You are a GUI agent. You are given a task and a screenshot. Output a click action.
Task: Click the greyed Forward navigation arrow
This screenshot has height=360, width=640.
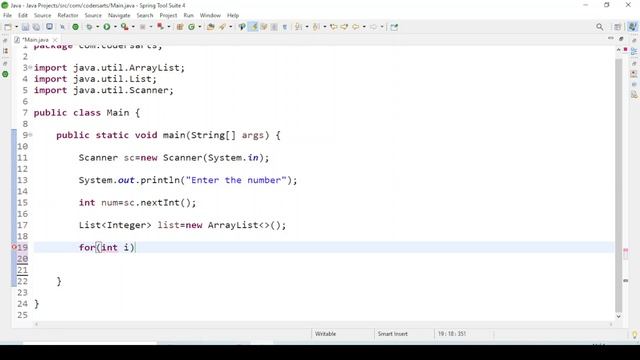tap(373, 27)
